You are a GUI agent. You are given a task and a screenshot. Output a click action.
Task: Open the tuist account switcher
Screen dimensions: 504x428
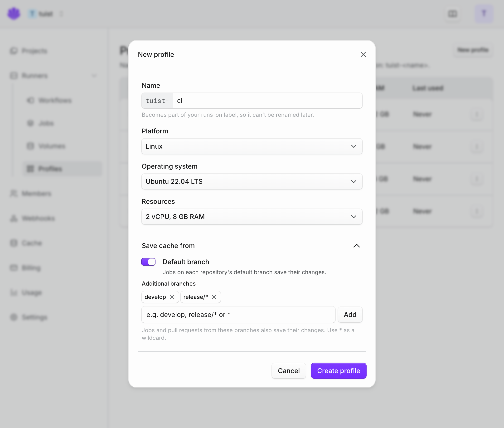(x=46, y=14)
